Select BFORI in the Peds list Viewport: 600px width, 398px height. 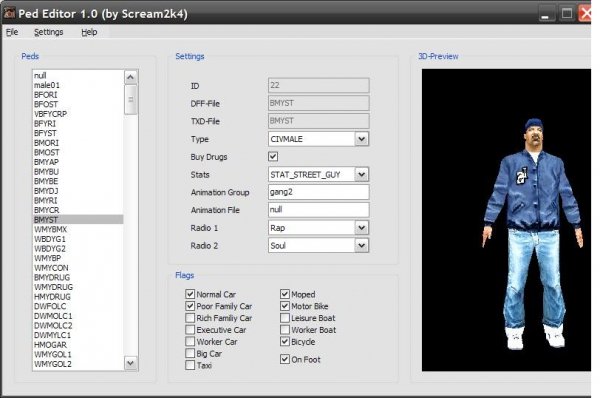pyautogui.click(x=78, y=95)
